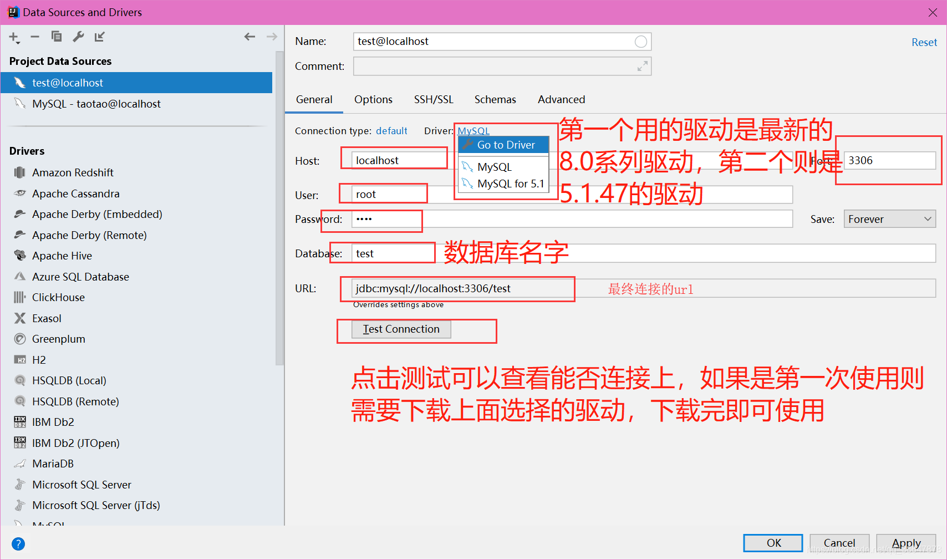Select IBM Db2 driver

pyautogui.click(x=136, y=422)
